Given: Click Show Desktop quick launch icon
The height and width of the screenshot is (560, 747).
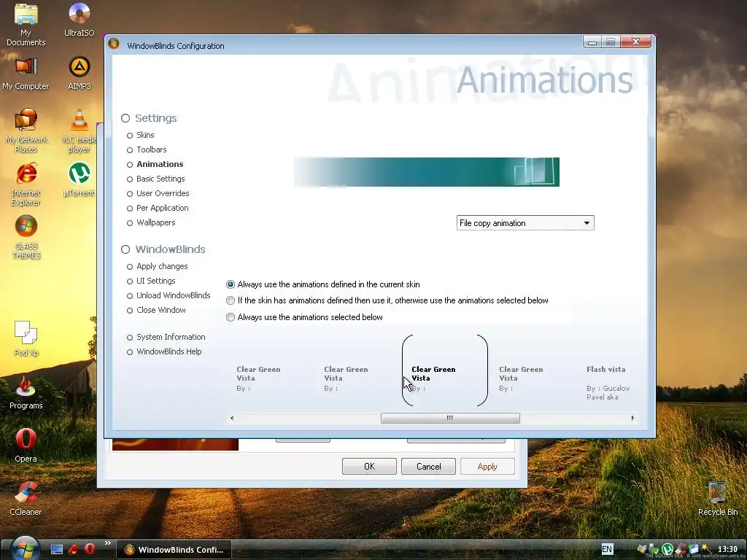Looking at the screenshot, I should (x=57, y=550).
